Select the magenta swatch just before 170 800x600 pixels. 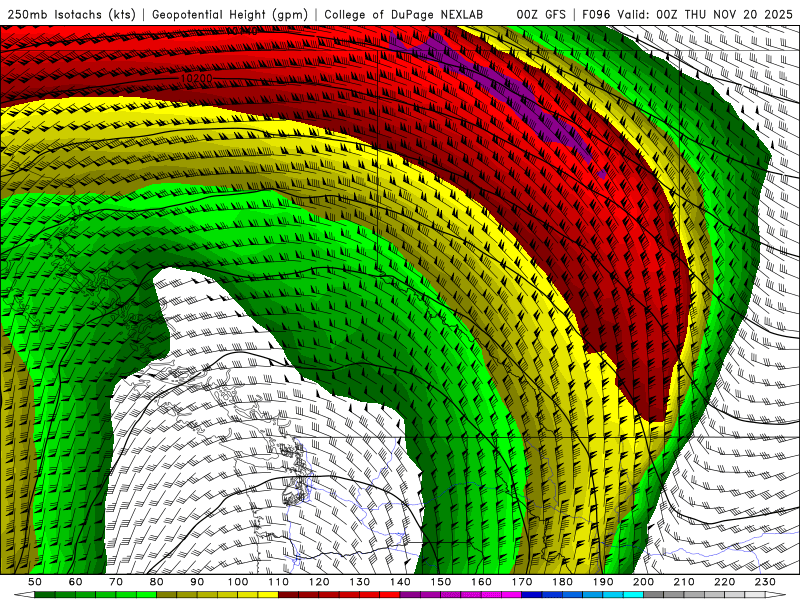click(512, 595)
